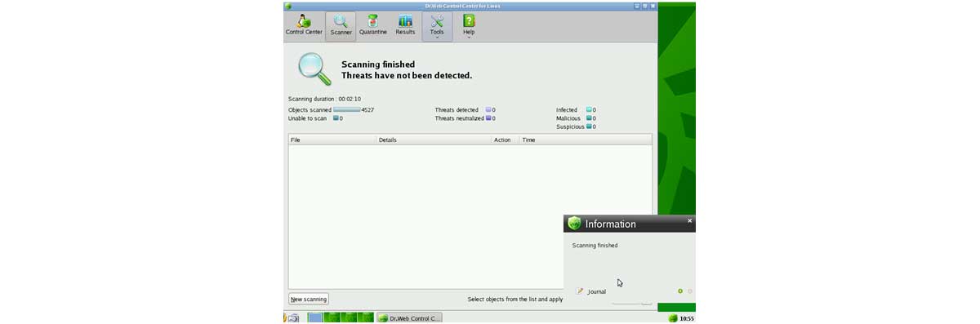Click the green dot in Information popup

tap(680, 291)
